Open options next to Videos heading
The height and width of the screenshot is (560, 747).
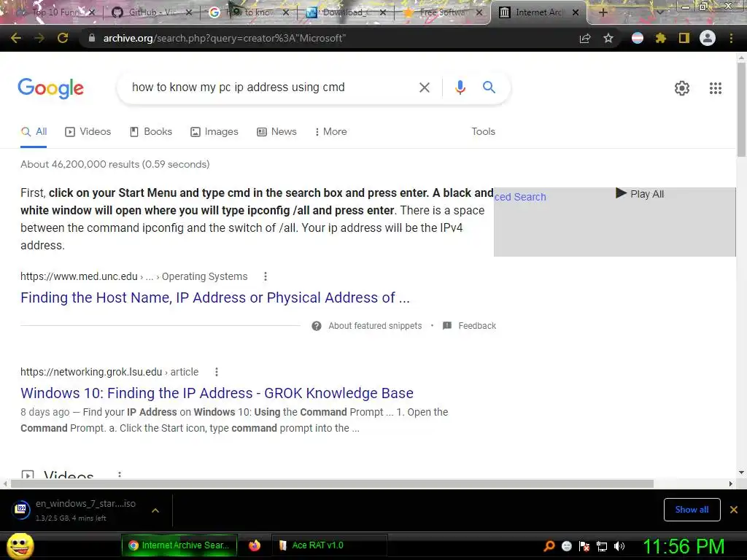tap(120, 475)
